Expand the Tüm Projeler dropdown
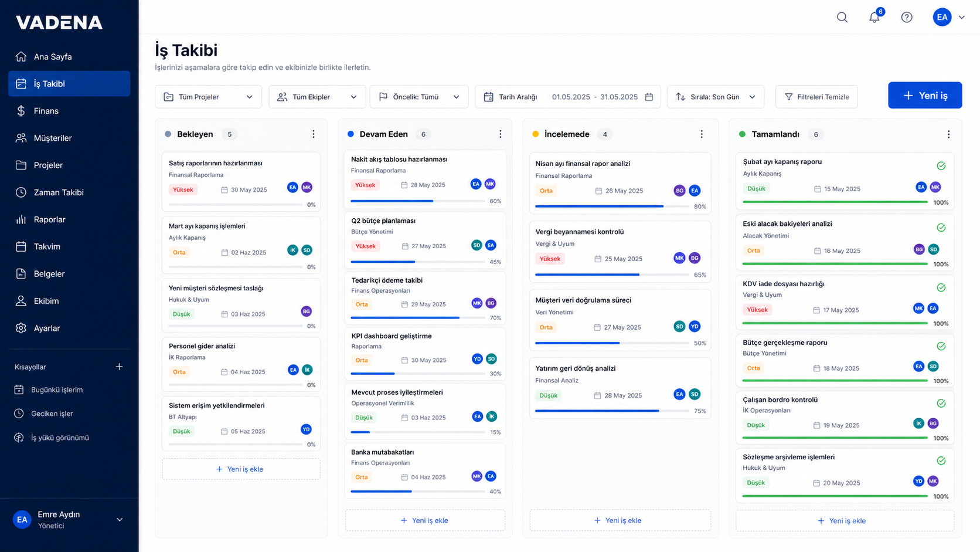The height and width of the screenshot is (552, 980). click(208, 97)
